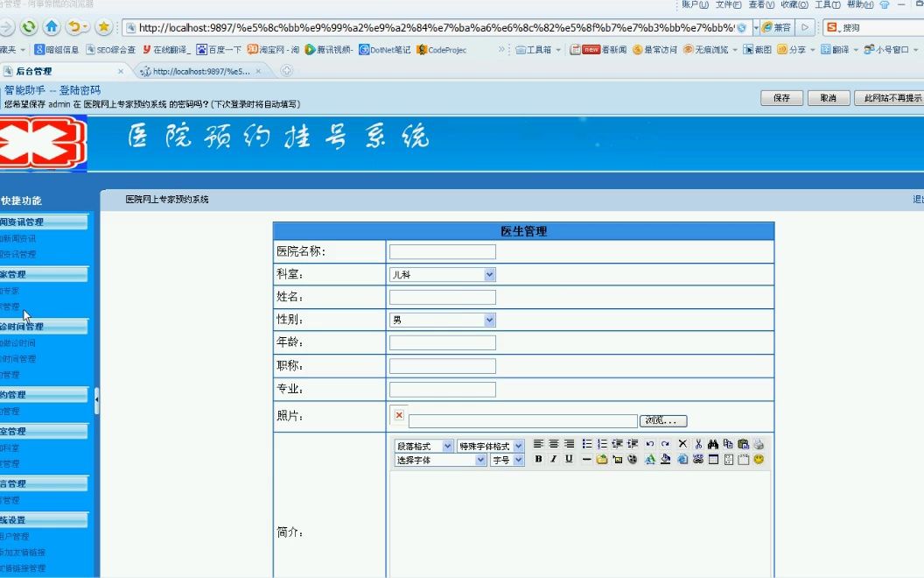
Task: Open the 查看(V) menu
Action: pyautogui.click(x=761, y=4)
